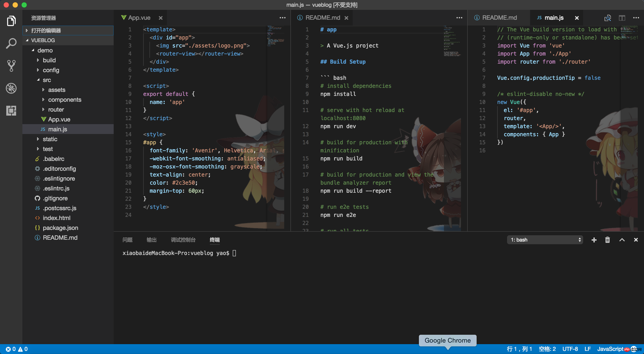The height and width of the screenshot is (354, 644).
Task: Click the warnings count in status bar
Action: point(23,349)
